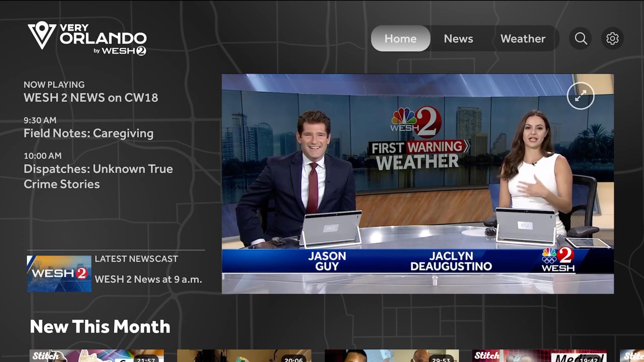
Task: Choose Field Notes: Caregiving at 9:30 AM
Action: 89,133
